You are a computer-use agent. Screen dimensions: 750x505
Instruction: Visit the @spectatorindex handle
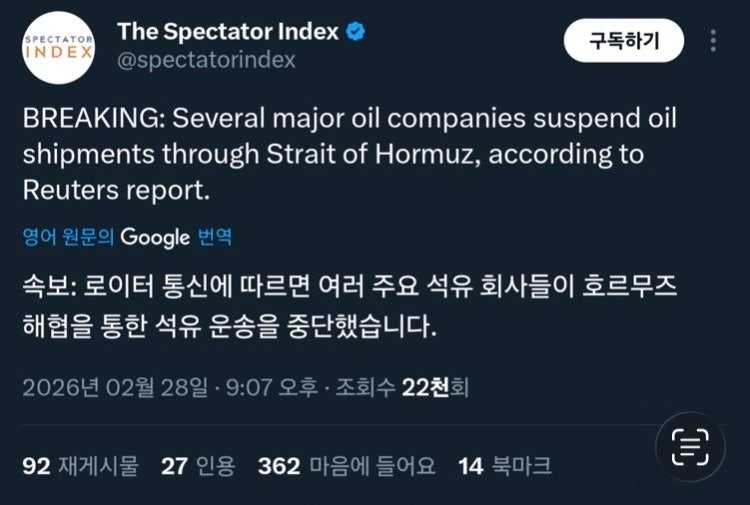coord(207,60)
